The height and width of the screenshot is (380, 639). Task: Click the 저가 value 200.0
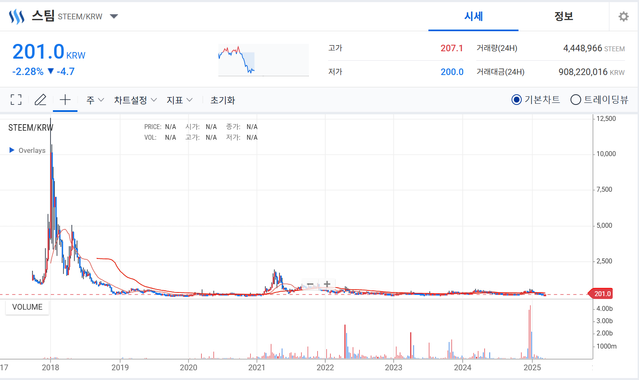(452, 72)
